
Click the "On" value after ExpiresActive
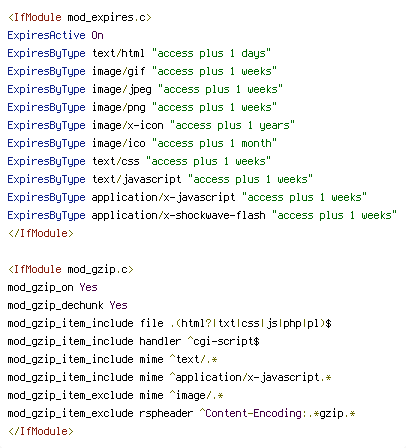(x=97, y=35)
